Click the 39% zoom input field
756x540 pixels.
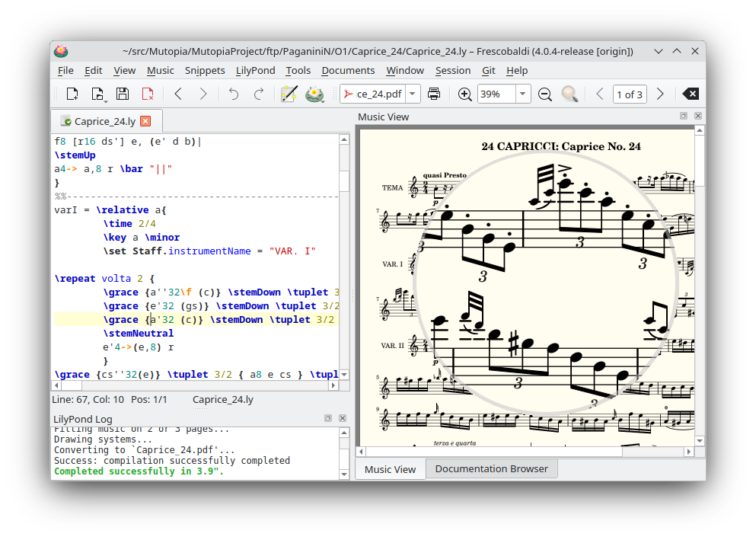tap(496, 94)
